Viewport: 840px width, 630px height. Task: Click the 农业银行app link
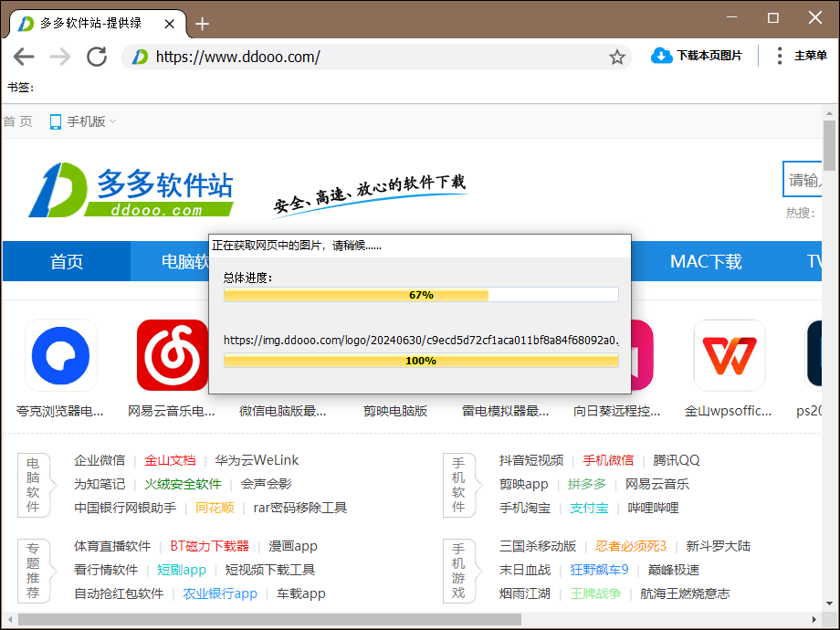220,593
